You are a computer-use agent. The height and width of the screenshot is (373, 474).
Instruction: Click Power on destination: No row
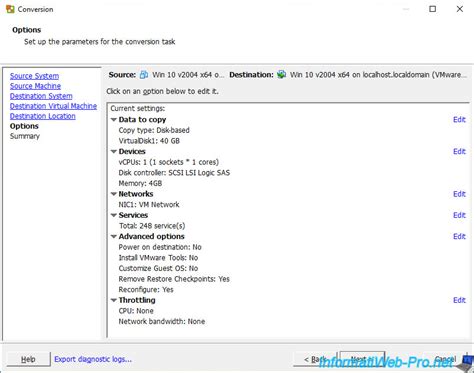pos(160,247)
